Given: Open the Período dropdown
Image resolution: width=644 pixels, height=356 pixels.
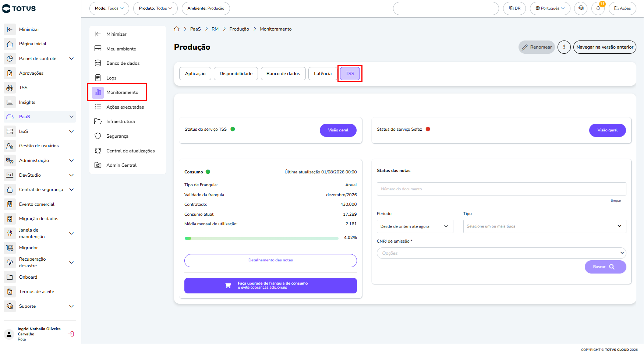Looking at the screenshot, I should (415, 226).
